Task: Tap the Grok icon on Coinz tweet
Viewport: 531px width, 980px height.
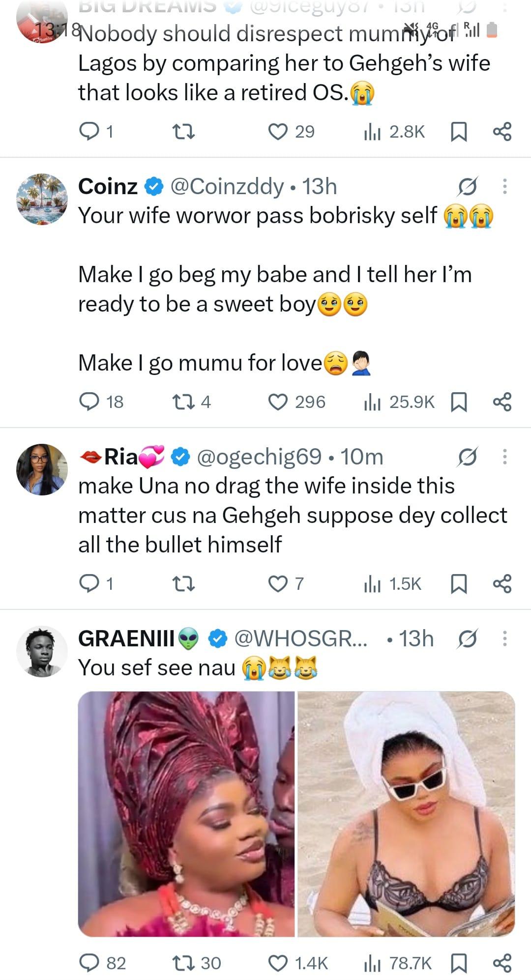Action: click(x=467, y=187)
